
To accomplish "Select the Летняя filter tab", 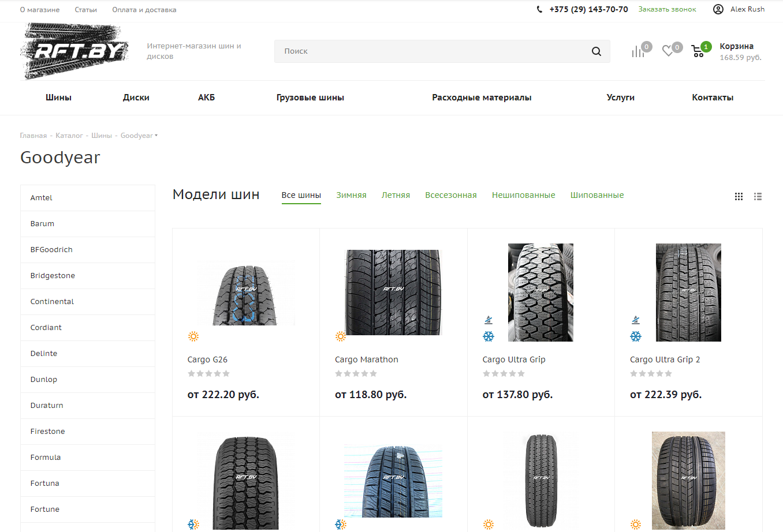I will pyautogui.click(x=396, y=195).
